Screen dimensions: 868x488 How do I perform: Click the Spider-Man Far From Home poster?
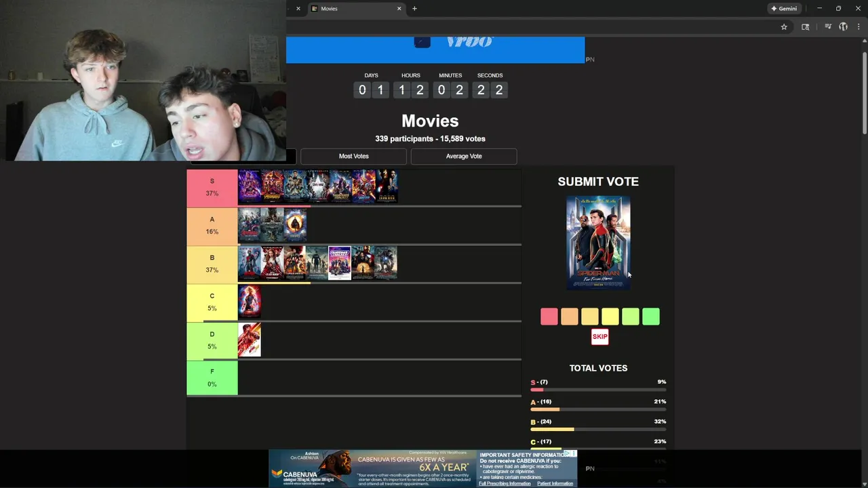598,243
